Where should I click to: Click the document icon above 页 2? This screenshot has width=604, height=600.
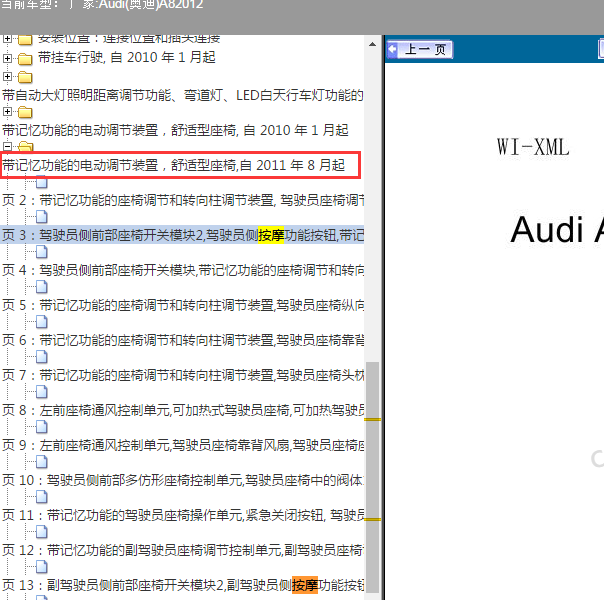42,182
